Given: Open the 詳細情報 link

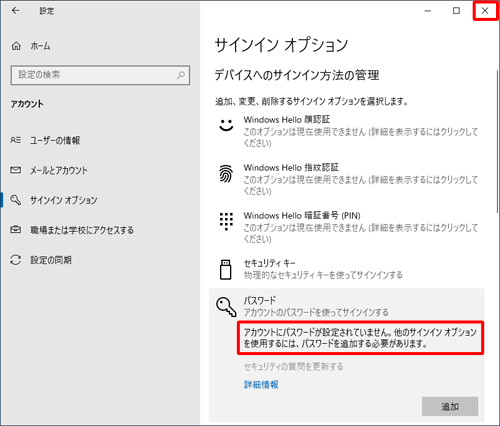Looking at the screenshot, I should tap(261, 385).
